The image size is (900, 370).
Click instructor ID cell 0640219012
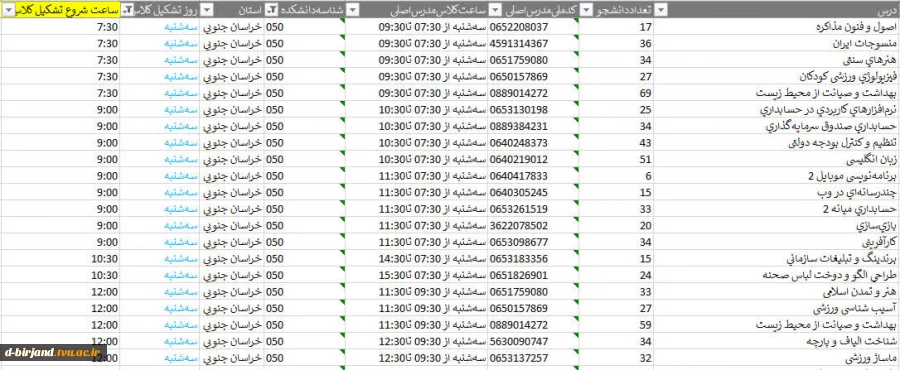[533, 159]
